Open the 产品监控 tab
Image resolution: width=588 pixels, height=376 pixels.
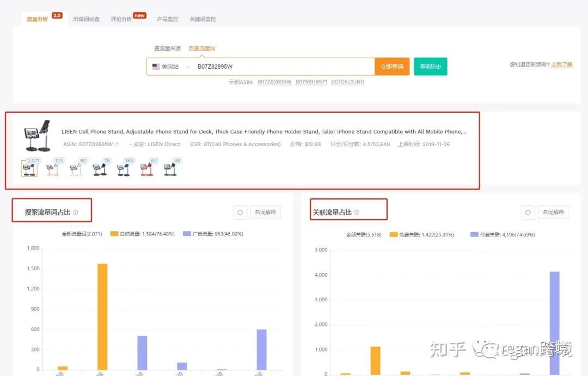(x=167, y=19)
